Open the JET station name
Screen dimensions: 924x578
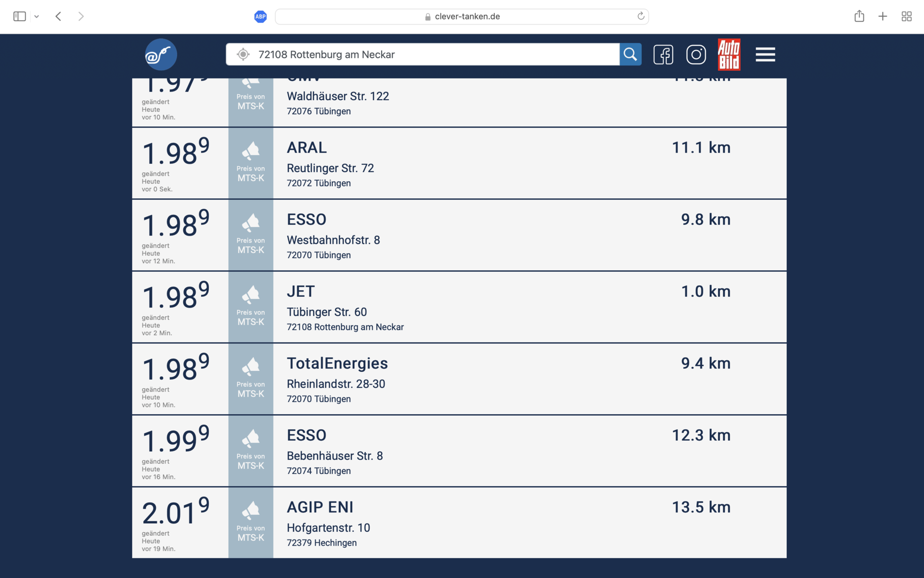click(x=301, y=291)
